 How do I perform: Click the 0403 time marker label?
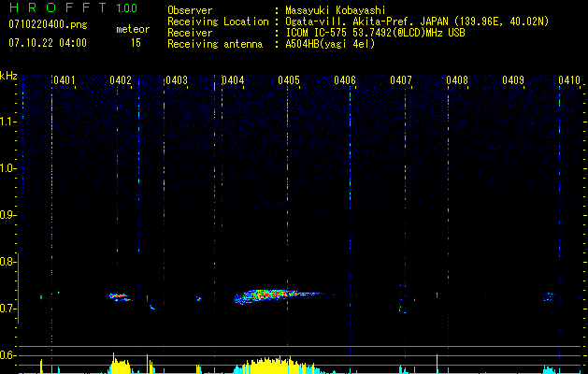coord(177,80)
